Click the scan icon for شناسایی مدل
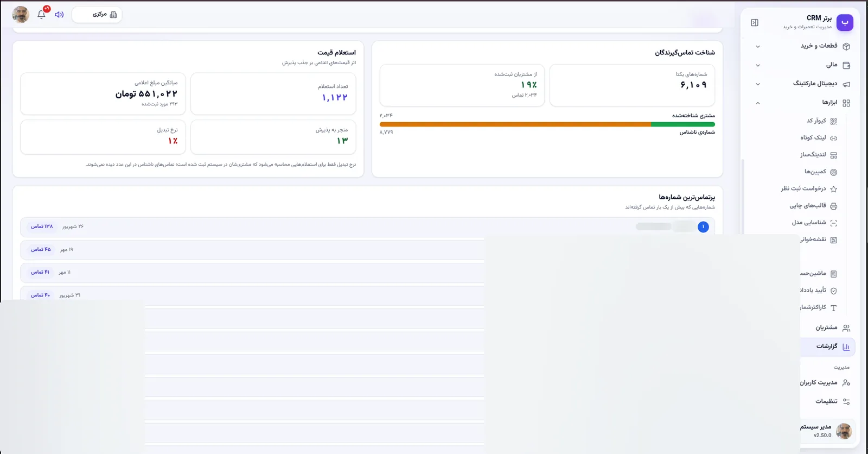 click(834, 223)
